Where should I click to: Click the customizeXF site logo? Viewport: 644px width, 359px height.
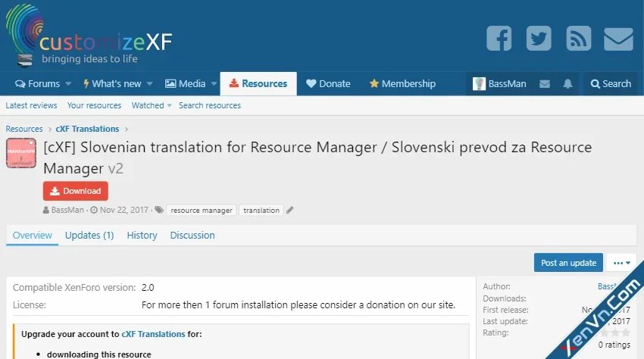(89, 38)
